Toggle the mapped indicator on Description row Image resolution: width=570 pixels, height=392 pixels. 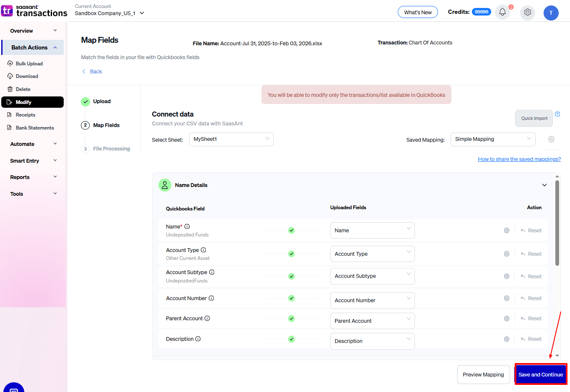[291, 339]
